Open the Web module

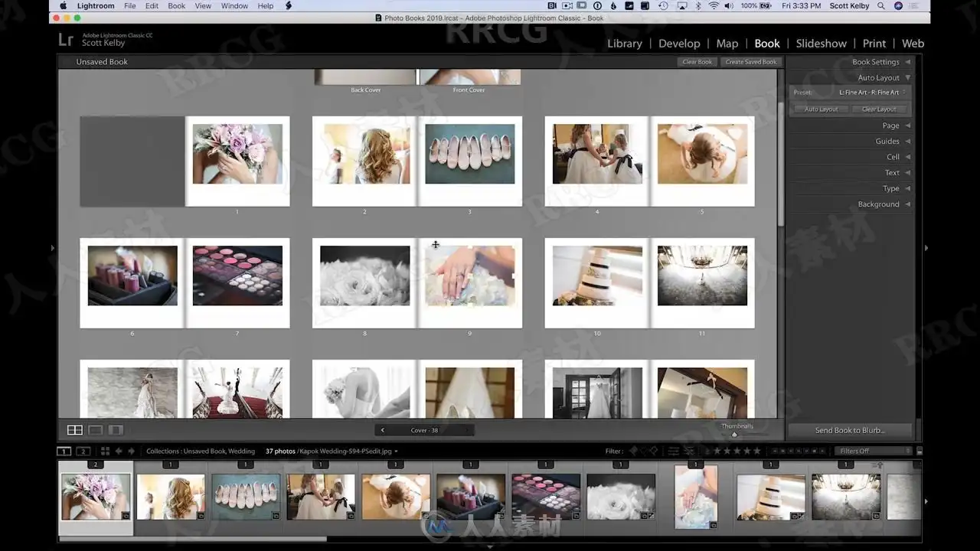[x=913, y=44]
